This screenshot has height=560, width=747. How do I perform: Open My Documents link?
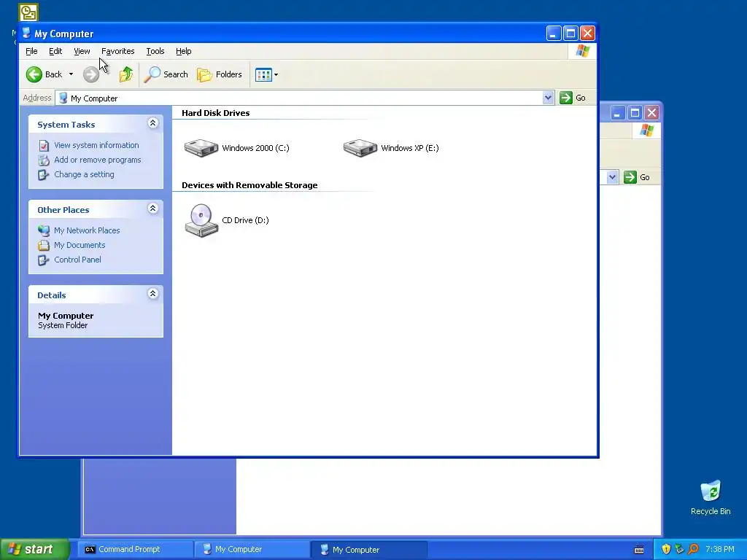pyautogui.click(x=80, y=245)
